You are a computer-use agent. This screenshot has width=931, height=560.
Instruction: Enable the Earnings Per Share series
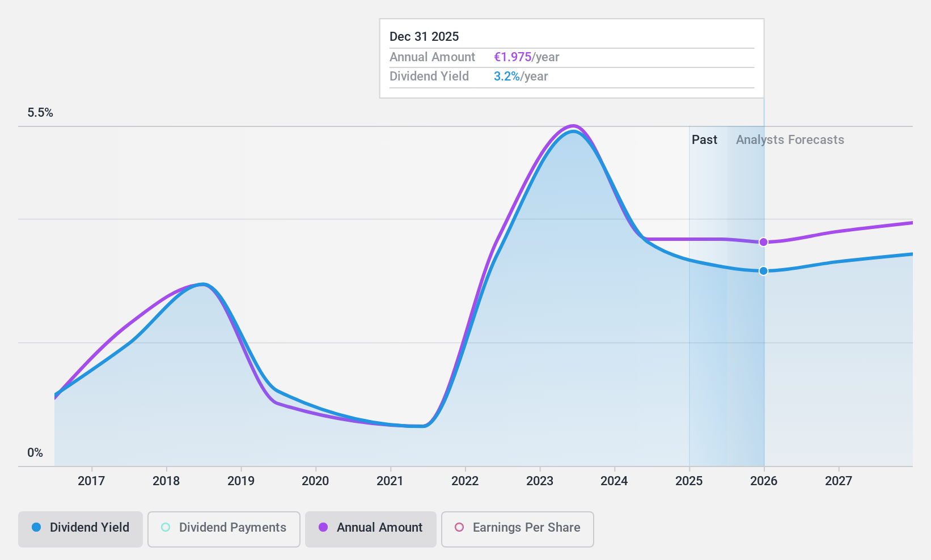coord(518,529)
